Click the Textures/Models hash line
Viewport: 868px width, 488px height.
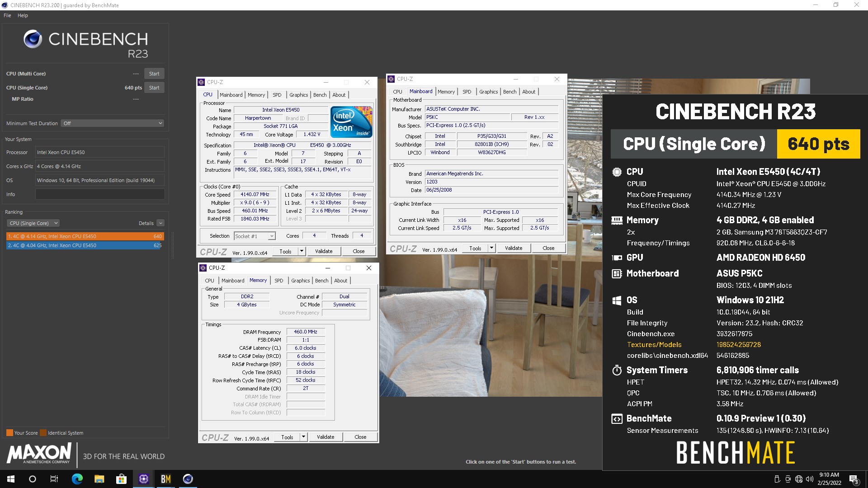coord(693,345)
